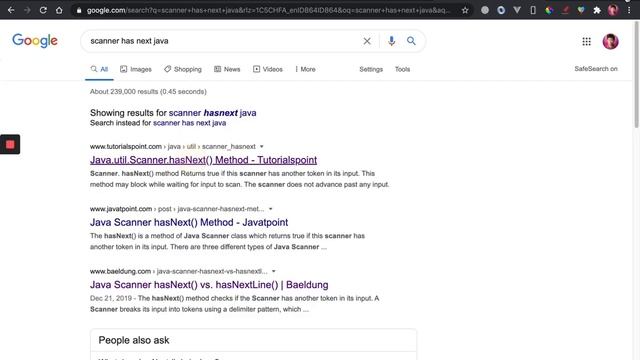The width and height of the screenshot is (640, 360).
Task: Expand the baeldung result options arrow
Action: point(273,271)
